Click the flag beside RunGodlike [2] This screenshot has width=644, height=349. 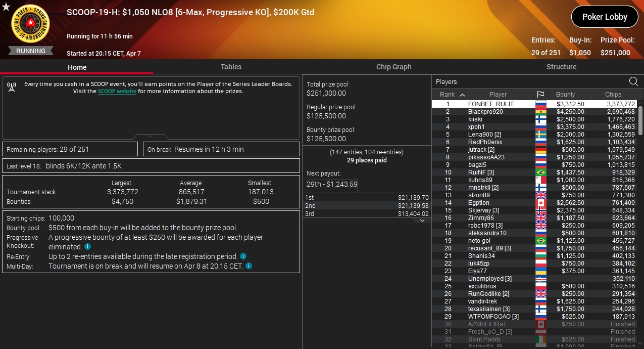pos(540,294)
